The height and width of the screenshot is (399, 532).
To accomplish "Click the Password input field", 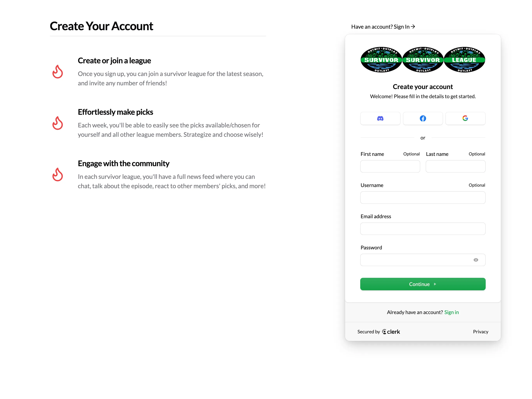I will (x=423, y=260).
